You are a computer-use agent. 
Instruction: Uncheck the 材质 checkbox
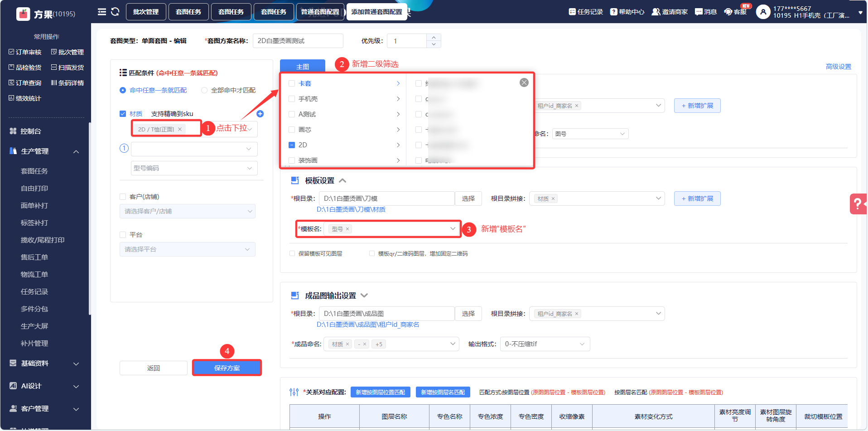tap(123, 114)
